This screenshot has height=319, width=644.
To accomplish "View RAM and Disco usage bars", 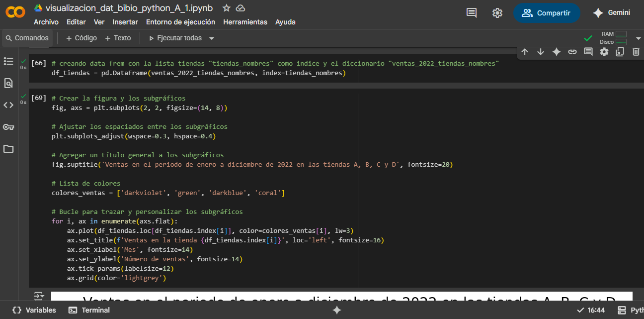I will (614, 38).
